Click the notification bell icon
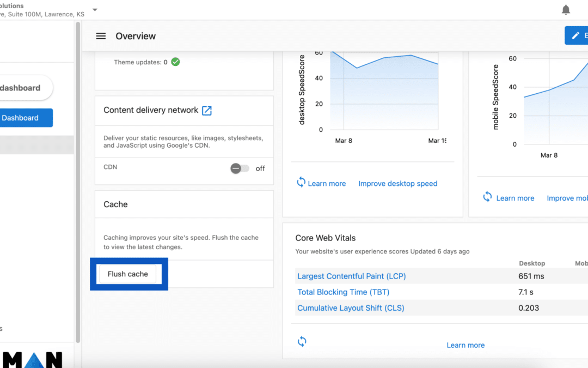The height and width of the screenshot is (368, 588). (x=566, y=9)
